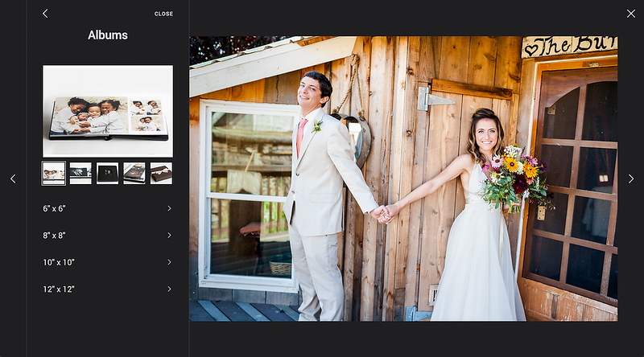Expand the chevron beside 10" x 10"

[x=169, y=262]
